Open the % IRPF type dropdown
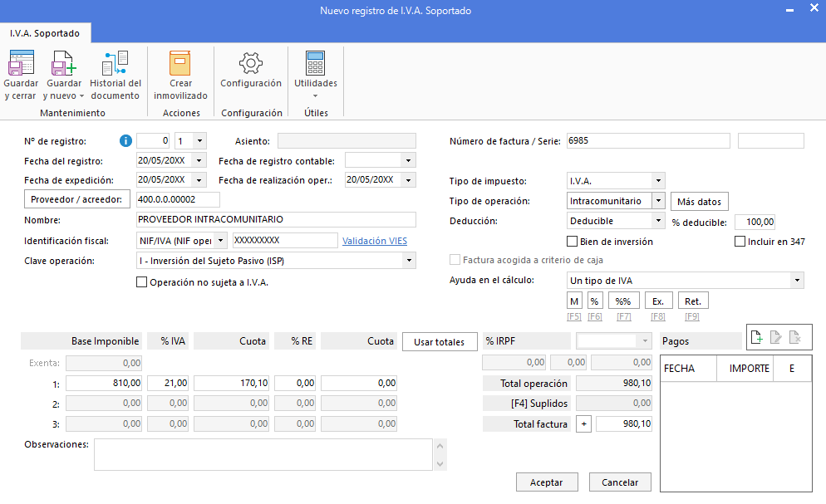Screen dimensions: 826x504 [645, 341]
